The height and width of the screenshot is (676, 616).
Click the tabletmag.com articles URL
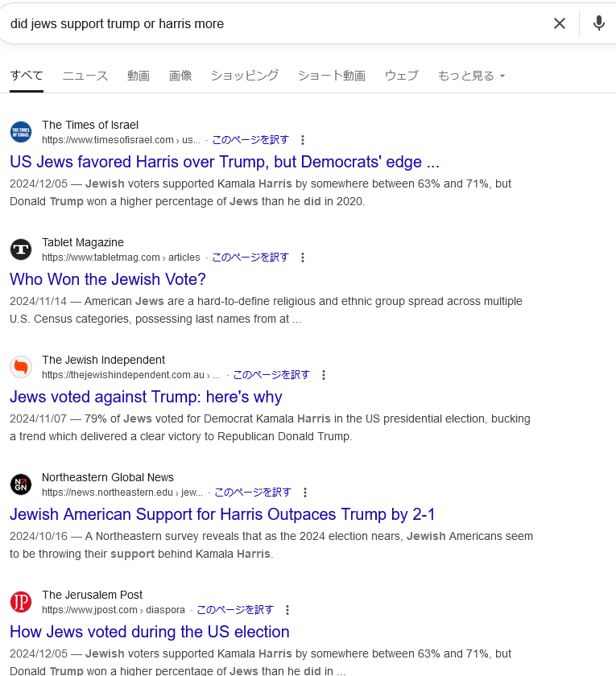click(121, 258)
